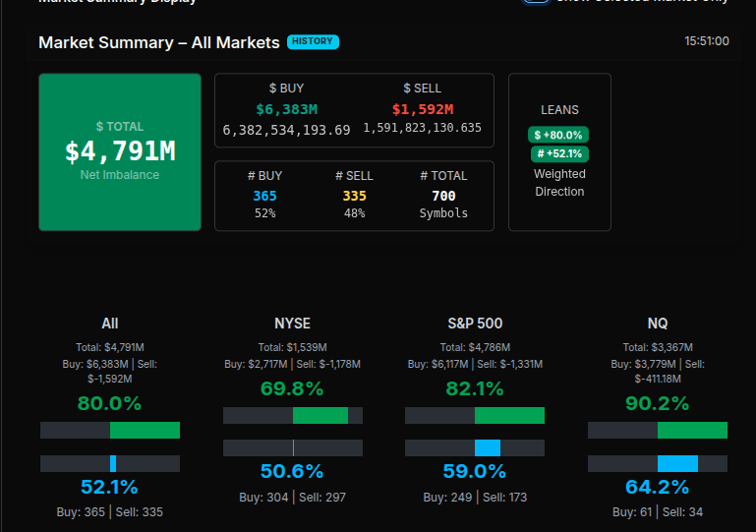The width and height of the screenshot is (756, 532).
Task: Select the $1,592M sell amount
Action: coord(422,109)
